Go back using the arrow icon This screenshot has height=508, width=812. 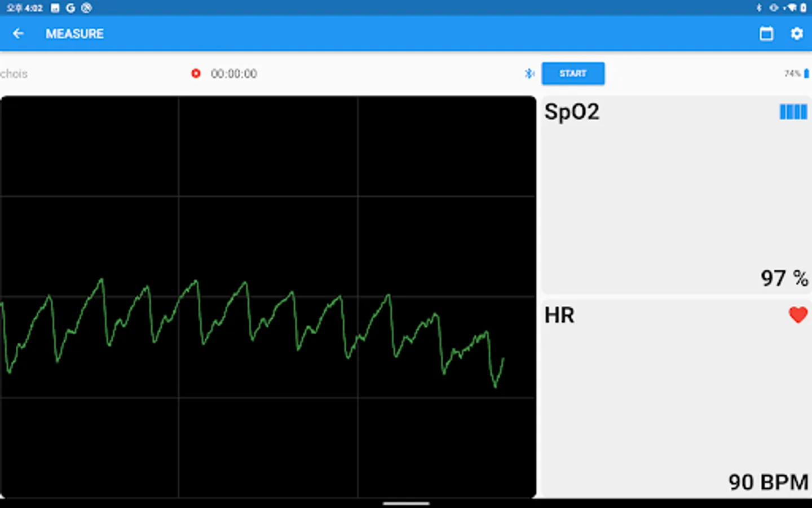click(x=18, y=34)
